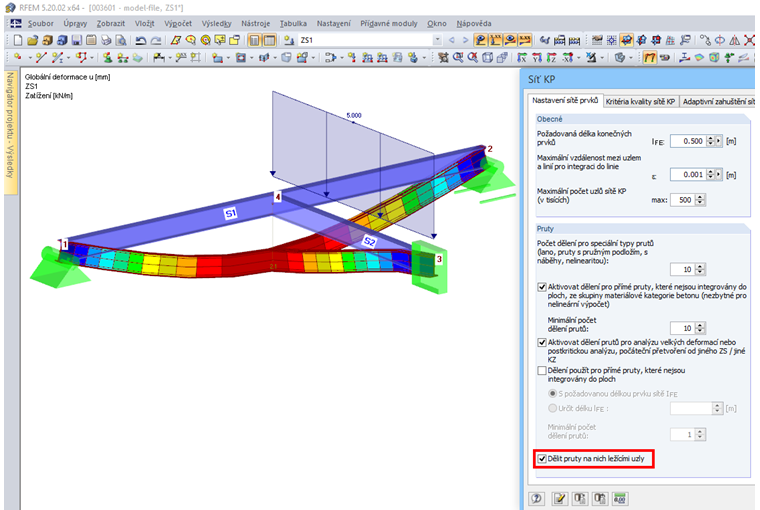
Task: Open the dropdown arrow beside the -X view icon
Action: click(579, 58)
